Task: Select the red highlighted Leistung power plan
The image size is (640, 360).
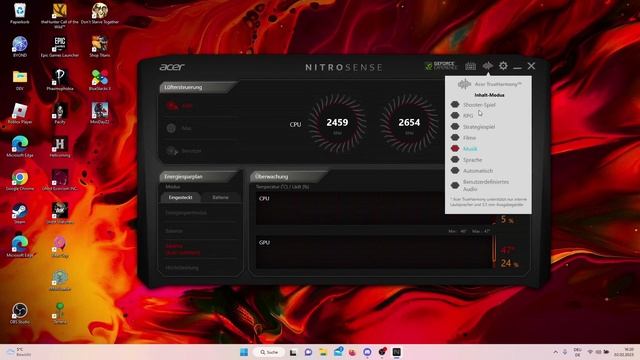Action: (183, 249)
